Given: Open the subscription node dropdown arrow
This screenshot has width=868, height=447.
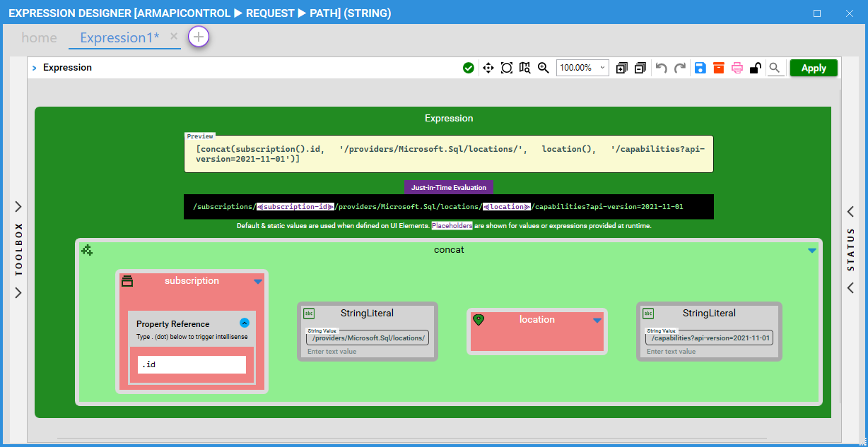Looking at the screenshot, I should [x=258, y=281].
